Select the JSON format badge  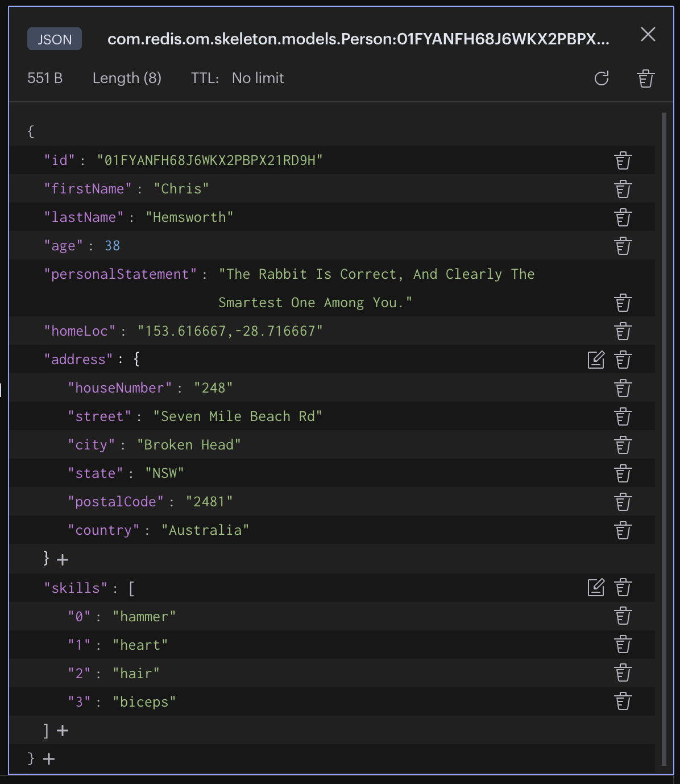(x=55, y=39)
